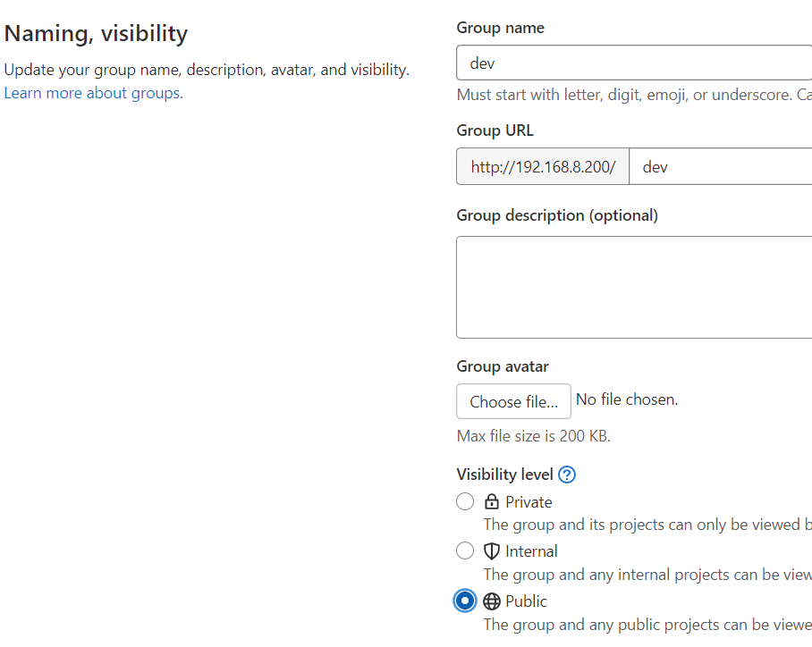Image resolution: width=812 pixels, height=647 pixels.
Task: Click the 'Group name' field label
Action: tap(500, 28)
